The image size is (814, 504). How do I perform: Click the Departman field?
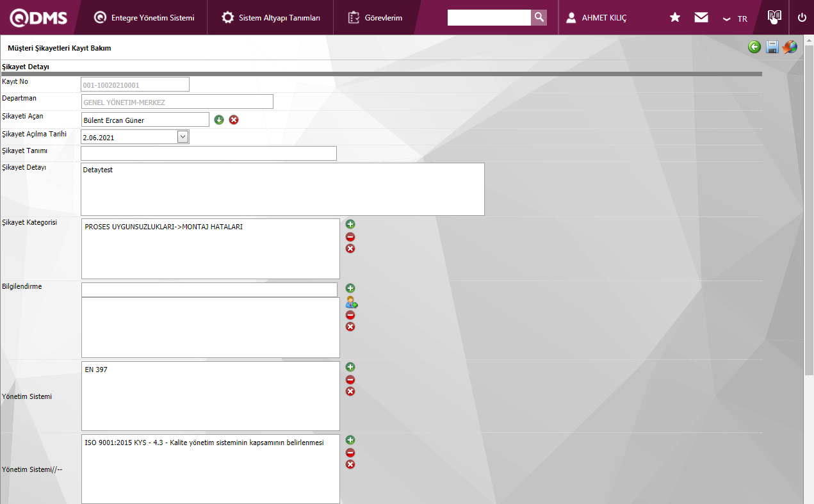[177, 102]
